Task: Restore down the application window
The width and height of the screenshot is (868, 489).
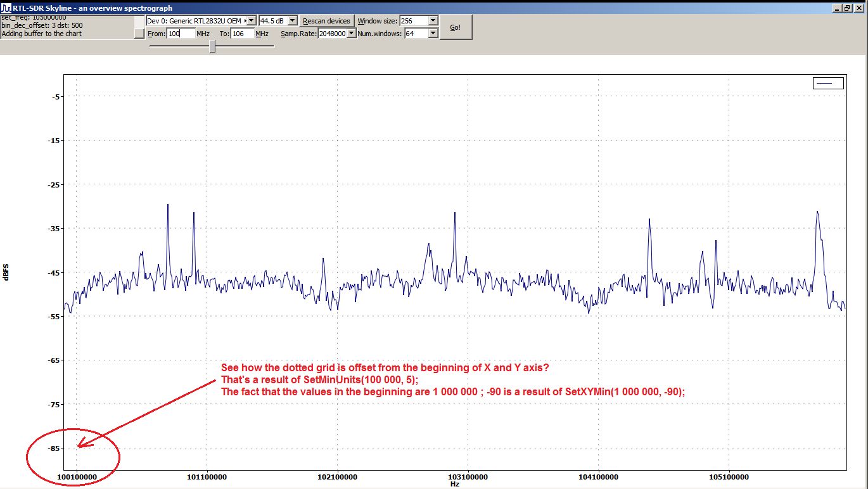Action: (x=847, y=8)
